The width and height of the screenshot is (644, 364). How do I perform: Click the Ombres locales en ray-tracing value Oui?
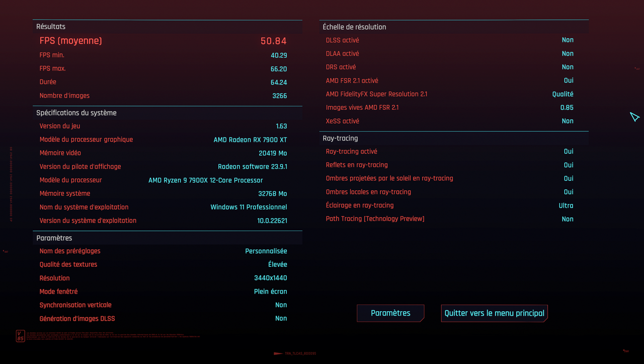[569, 192]
